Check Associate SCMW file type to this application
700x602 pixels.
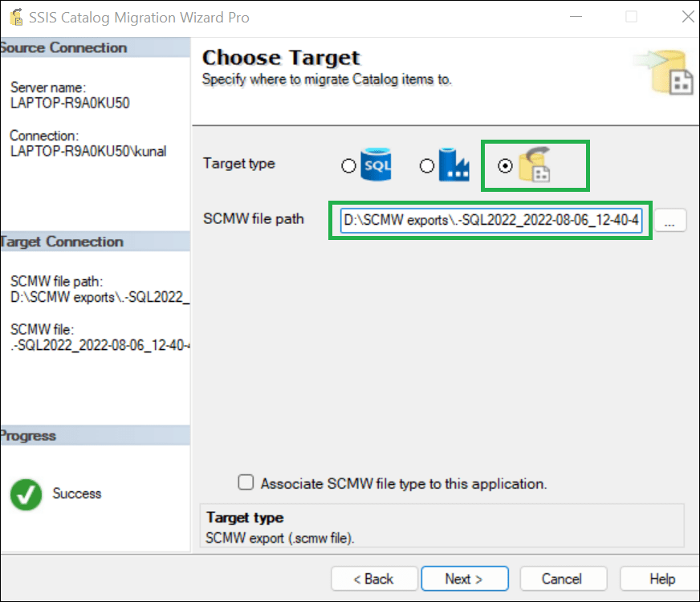pos(246,482)
